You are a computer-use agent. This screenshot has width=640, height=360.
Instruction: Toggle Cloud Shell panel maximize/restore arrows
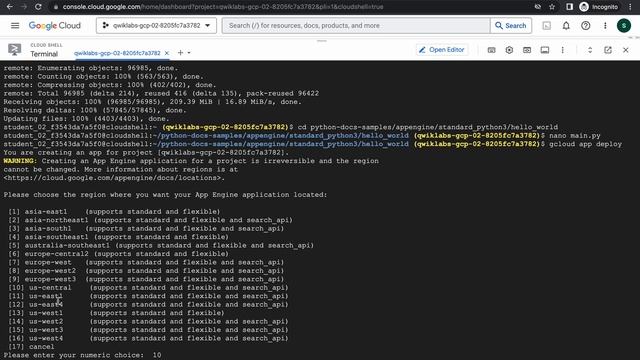click(x=590, y=50)
